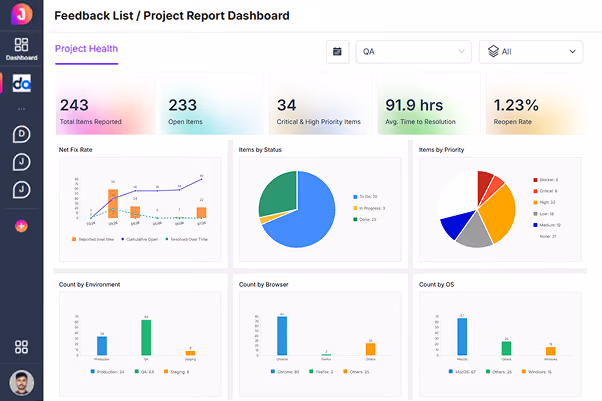Click dark blue Medium priority pie slice
602x401 pixels.
coord(455,224)
